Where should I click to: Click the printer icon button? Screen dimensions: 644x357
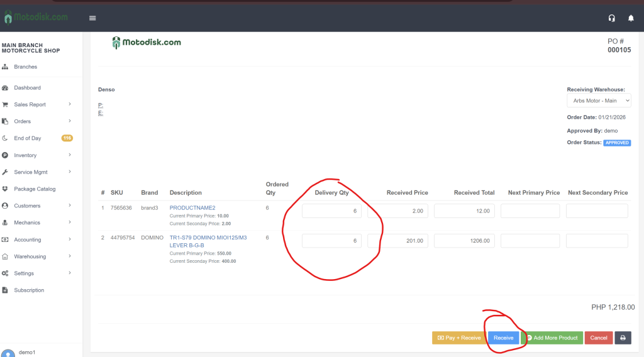pyautogui.click(x=623, y=338)
